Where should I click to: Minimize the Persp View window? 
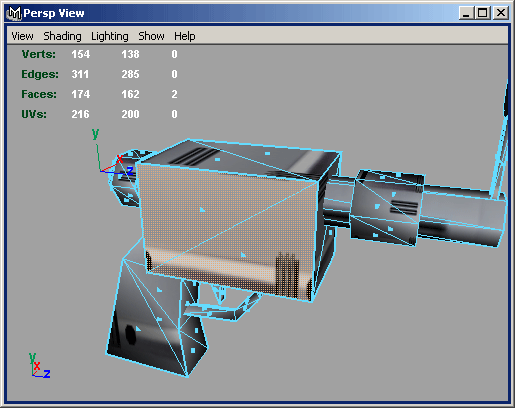466,13
